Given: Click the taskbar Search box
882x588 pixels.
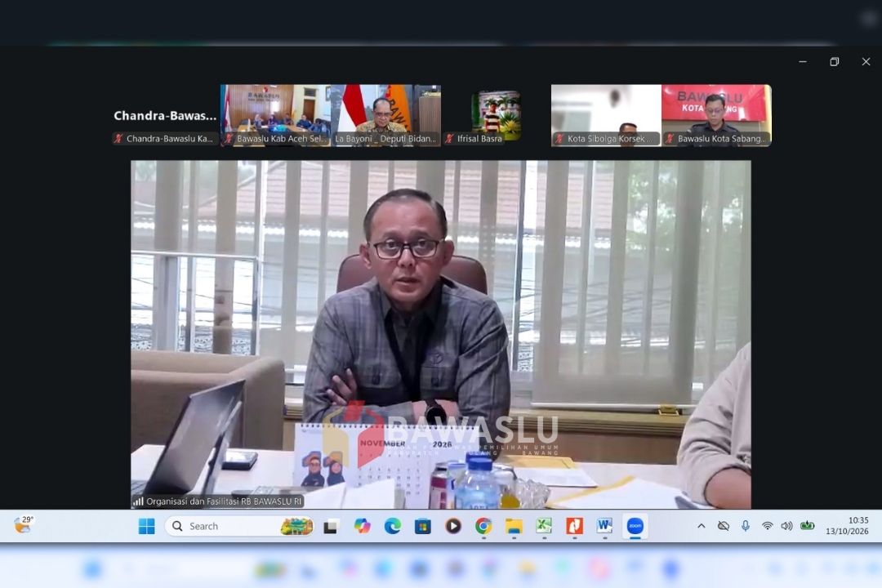Looking at the screenshot, I should pos(239,526).
